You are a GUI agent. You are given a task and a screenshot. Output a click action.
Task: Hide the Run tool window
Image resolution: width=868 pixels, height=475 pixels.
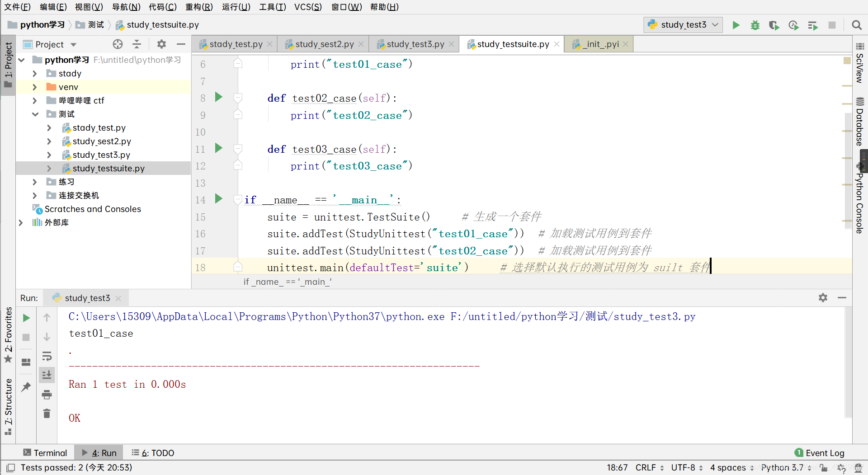click(842, 297)
